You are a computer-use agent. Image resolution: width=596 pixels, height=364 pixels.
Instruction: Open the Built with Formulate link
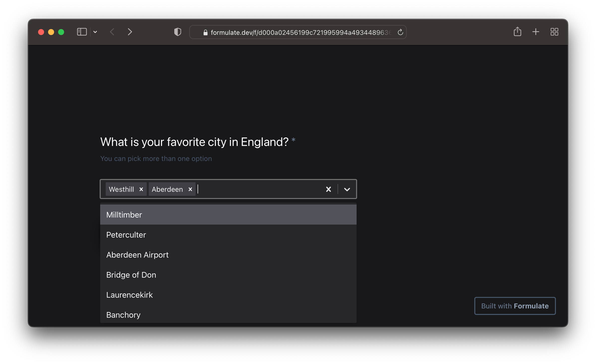[x=515, y=306]
